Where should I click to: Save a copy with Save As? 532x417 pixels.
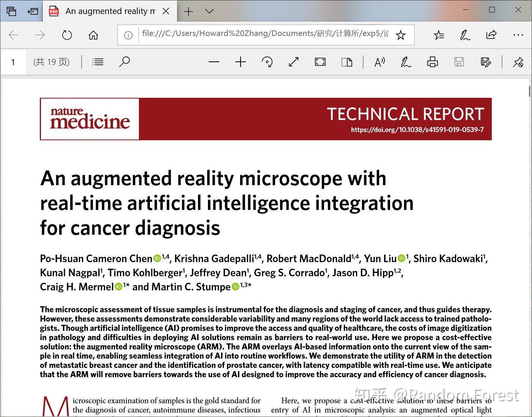click(486, 62)
